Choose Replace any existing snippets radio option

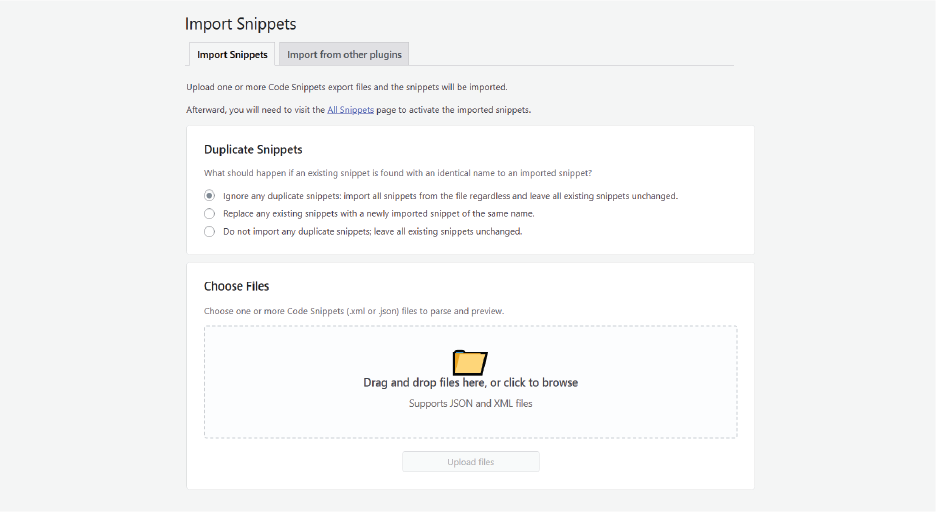210,213
